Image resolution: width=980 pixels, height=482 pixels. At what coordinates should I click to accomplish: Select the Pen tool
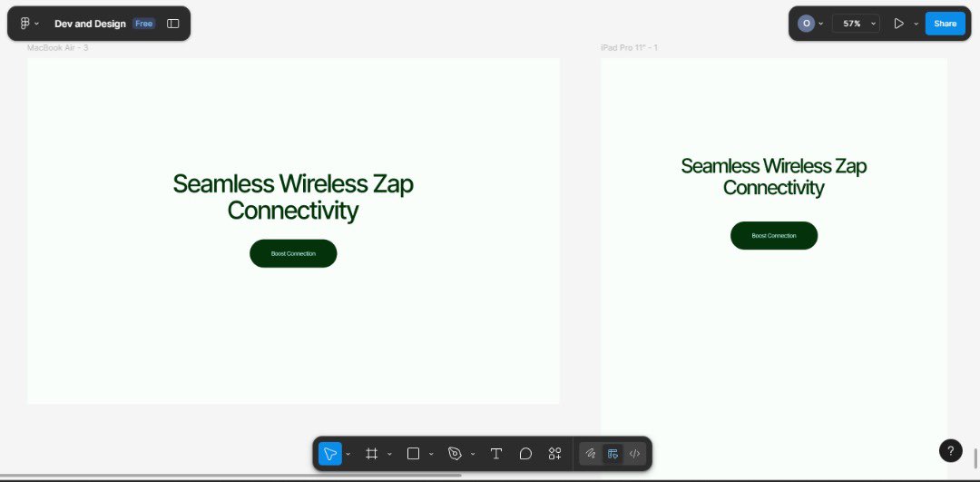(455, 454)
